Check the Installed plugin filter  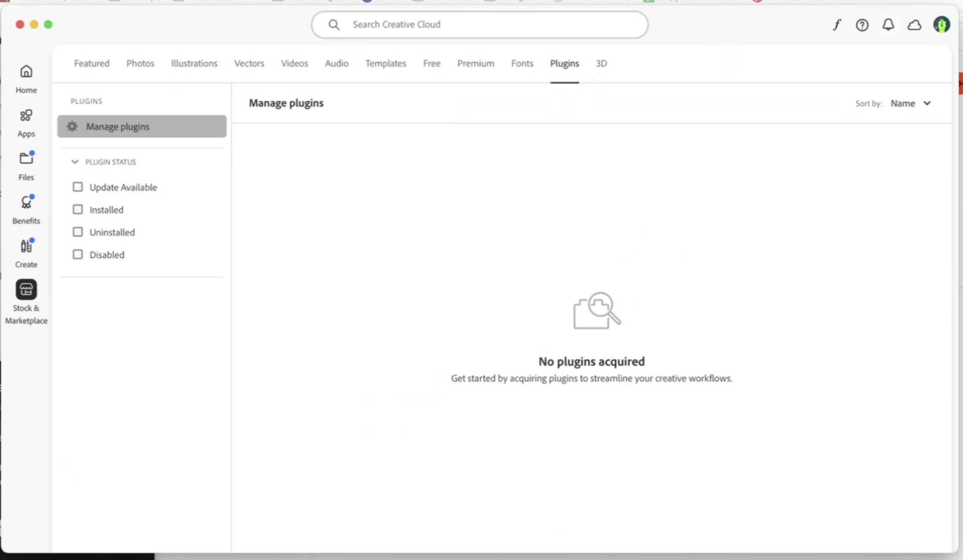78,210
